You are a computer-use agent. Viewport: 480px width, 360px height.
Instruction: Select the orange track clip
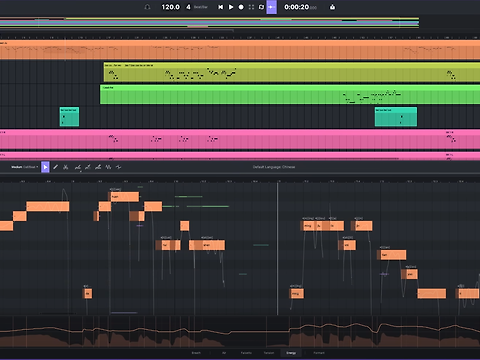coord(240,50)
